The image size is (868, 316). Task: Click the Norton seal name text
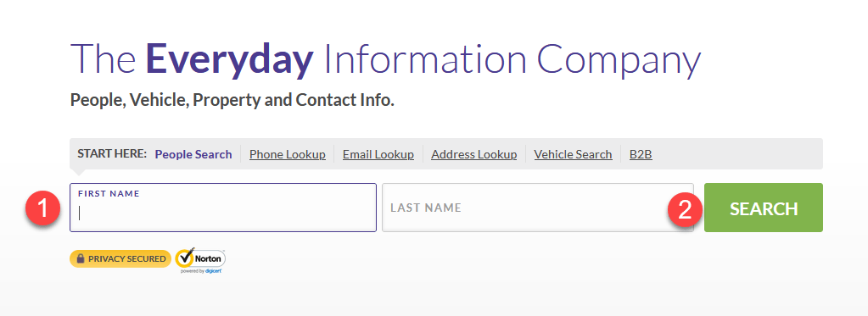(208, 258)
